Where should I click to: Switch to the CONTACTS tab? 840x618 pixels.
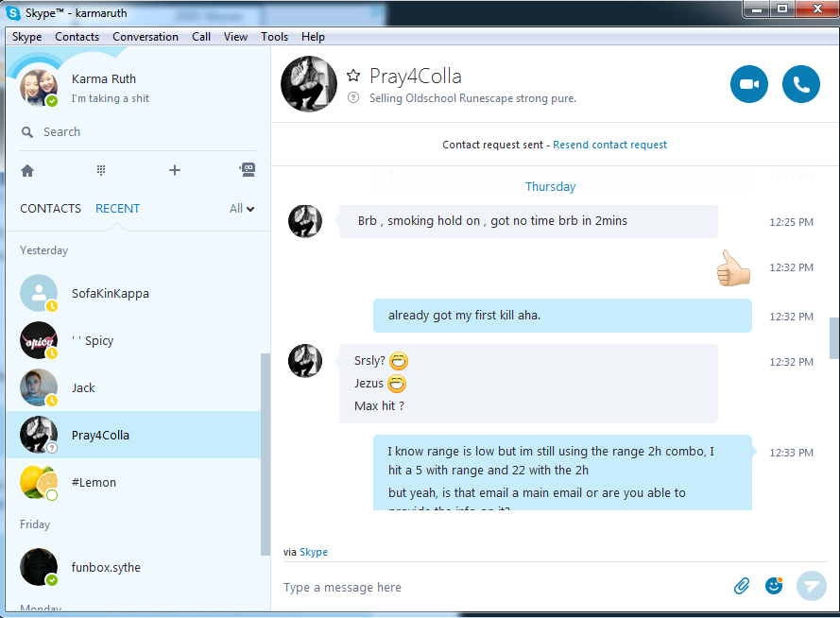point(50,208)
